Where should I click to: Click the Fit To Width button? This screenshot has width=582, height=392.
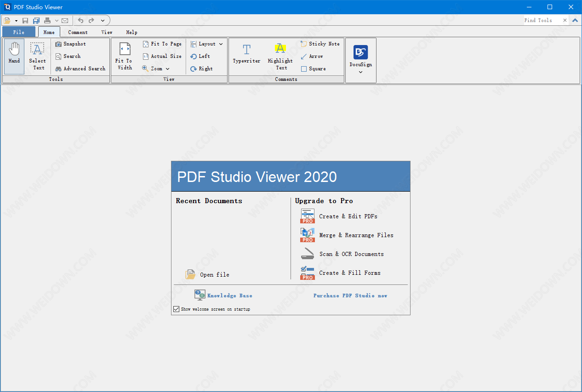coord(125,57)
